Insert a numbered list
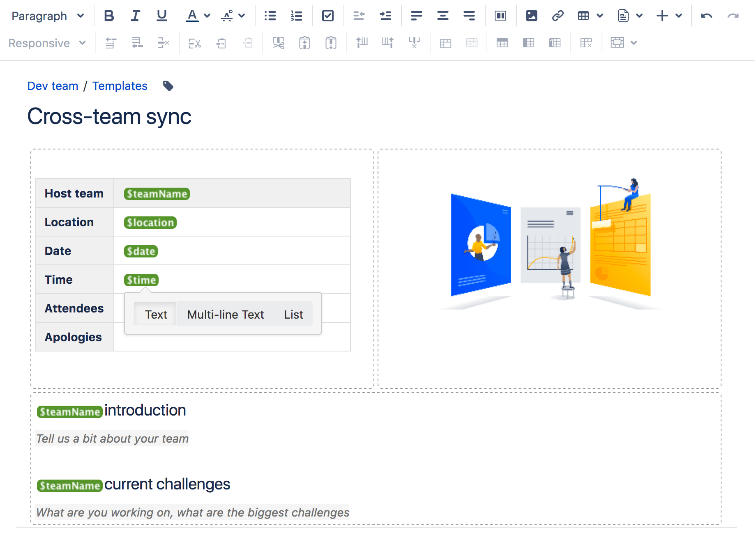 pyautogui.click(x=296, y=16)
